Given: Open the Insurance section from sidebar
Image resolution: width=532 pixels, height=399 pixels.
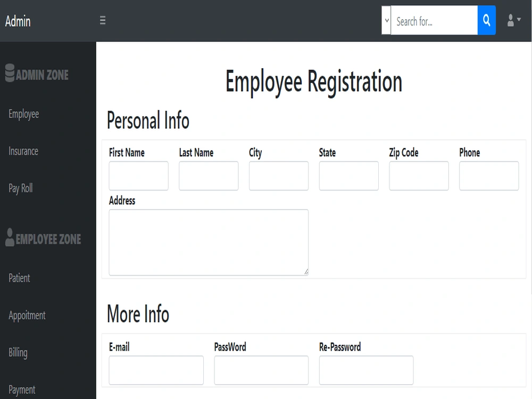Looking at the screenshot, I should pyautogui.click(x=23, y=151).
